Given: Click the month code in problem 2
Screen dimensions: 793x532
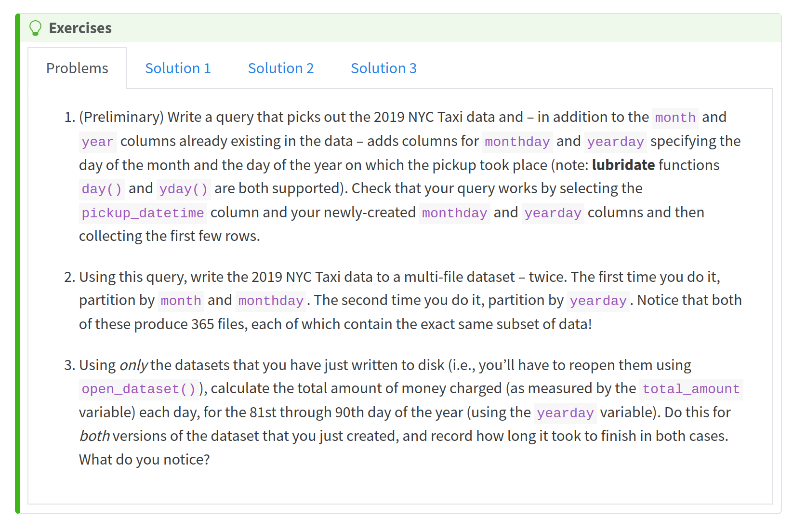Looking at the screenshot, I should 181,301.
